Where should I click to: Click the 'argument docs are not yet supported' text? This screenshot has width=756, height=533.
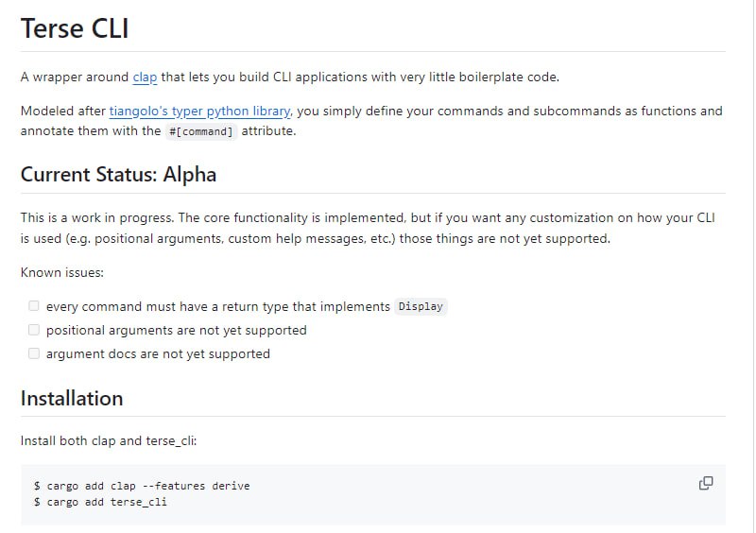pos(158,353)
